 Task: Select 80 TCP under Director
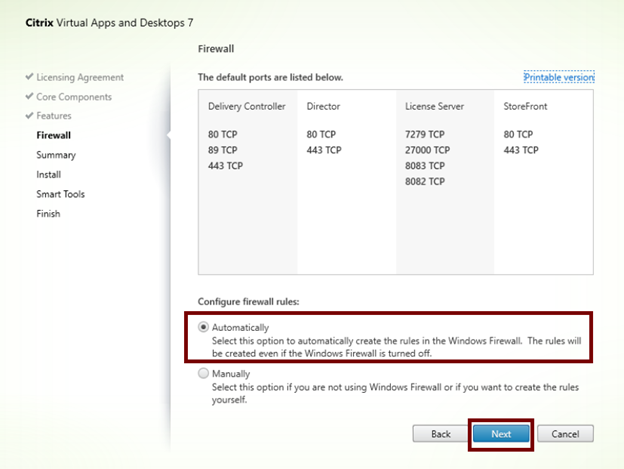[x=321, y=134]
